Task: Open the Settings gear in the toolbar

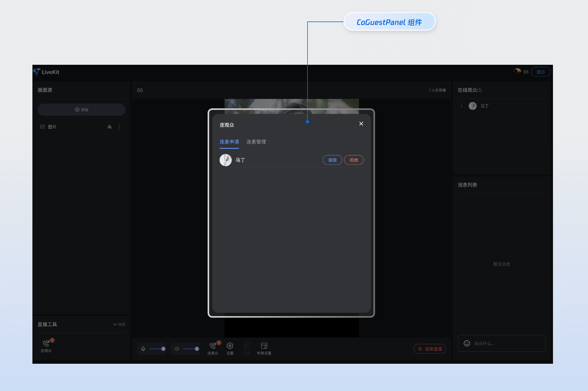Action: pyautogui.click(x=230, y=346)
